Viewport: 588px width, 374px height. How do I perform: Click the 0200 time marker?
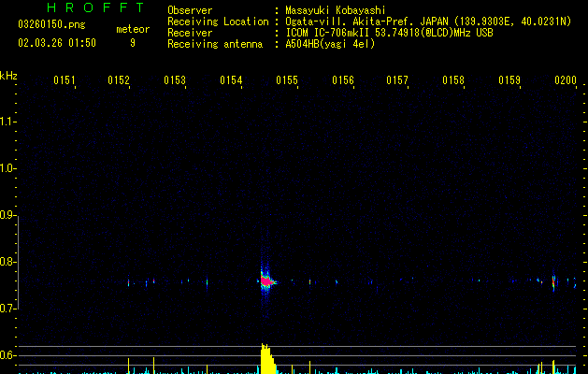566,79
